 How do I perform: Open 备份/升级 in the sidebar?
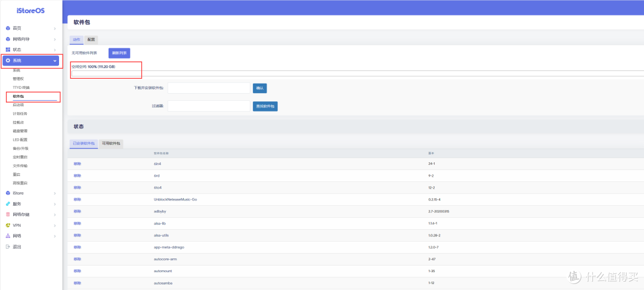20,149
